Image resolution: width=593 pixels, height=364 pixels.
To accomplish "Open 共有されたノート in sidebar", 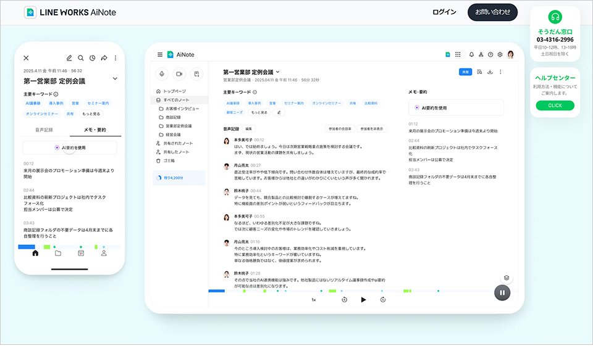I will (x=174, y=144).
